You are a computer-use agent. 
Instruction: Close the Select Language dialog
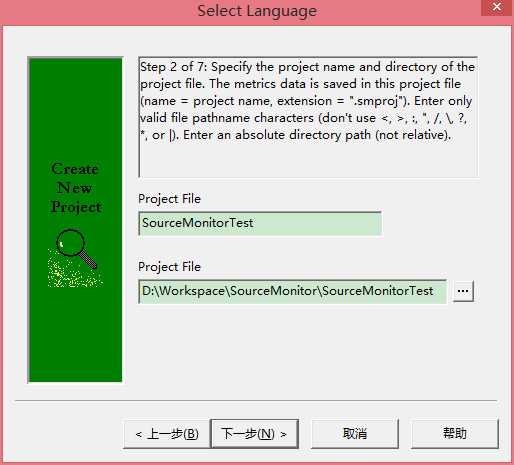click(496, 7)
